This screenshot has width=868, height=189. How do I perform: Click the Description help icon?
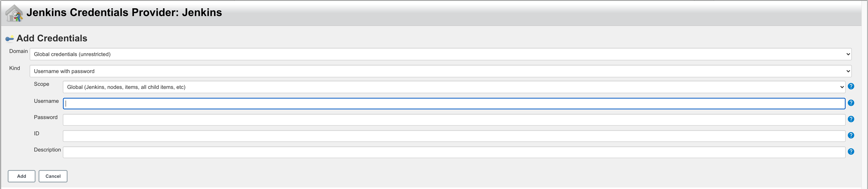[851, 152]
